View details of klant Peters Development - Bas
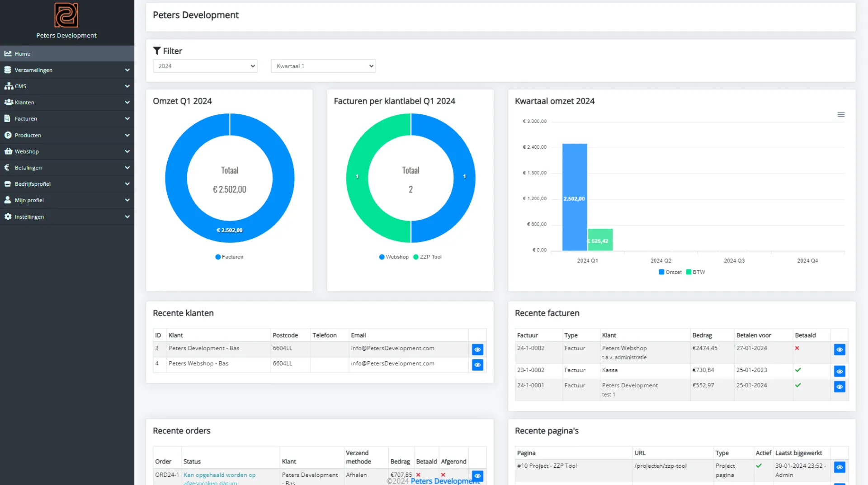The width and height of the screenshot is (868, 485). click(x=478, y=349)
